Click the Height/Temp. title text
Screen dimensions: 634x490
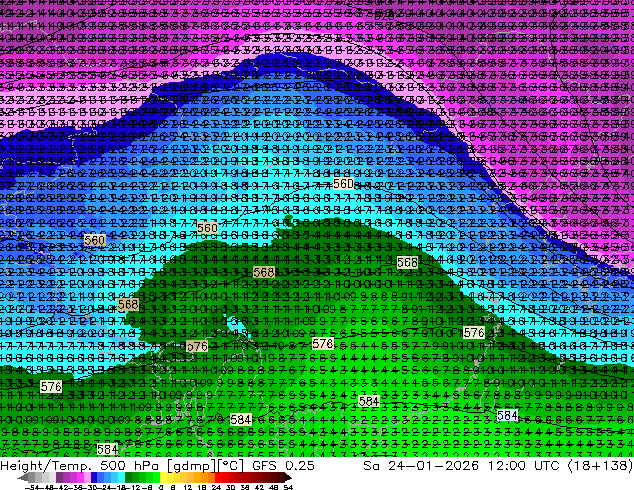tap(46, 467)
